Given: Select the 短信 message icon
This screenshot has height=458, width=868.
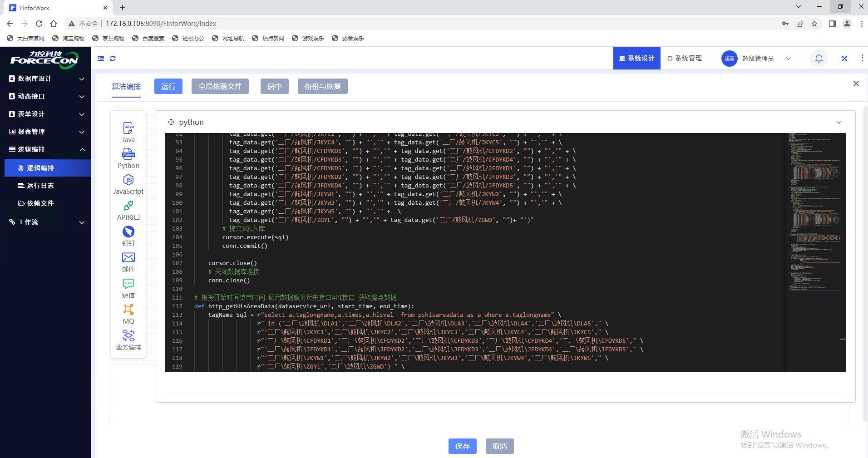Looking at the screenshot, I should [x=128, y=284].
